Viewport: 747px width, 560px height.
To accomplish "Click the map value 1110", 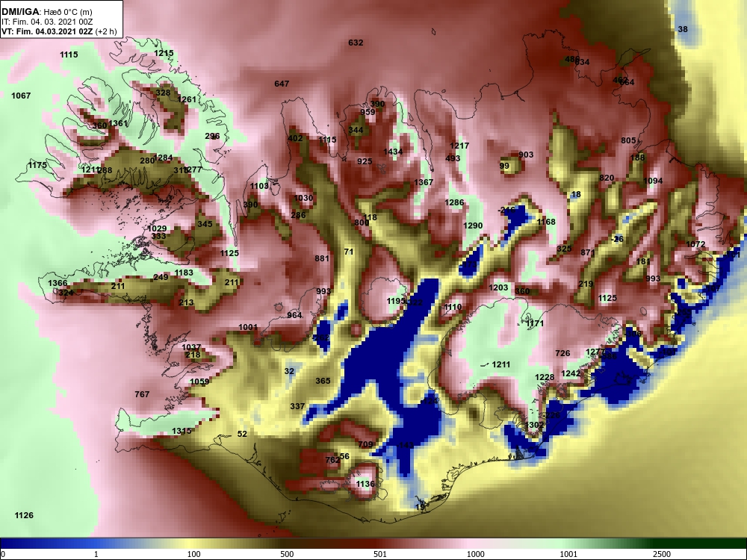I will (x=453, y=307).
